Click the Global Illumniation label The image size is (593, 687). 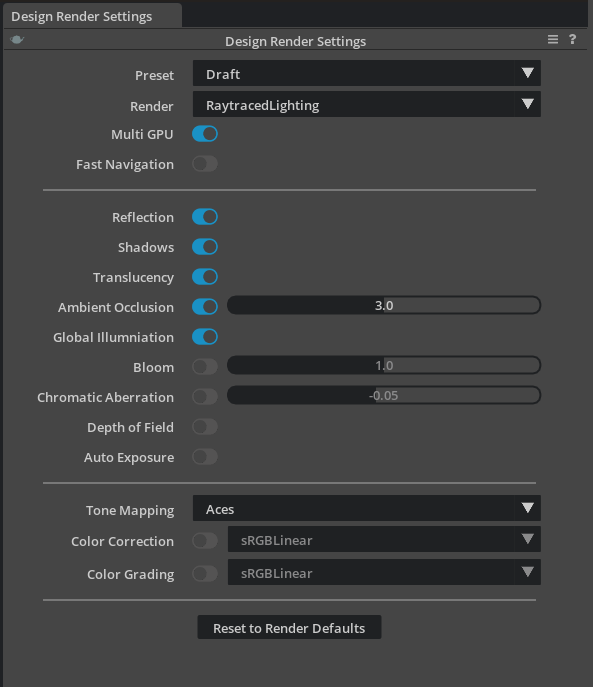click(114, 337)
